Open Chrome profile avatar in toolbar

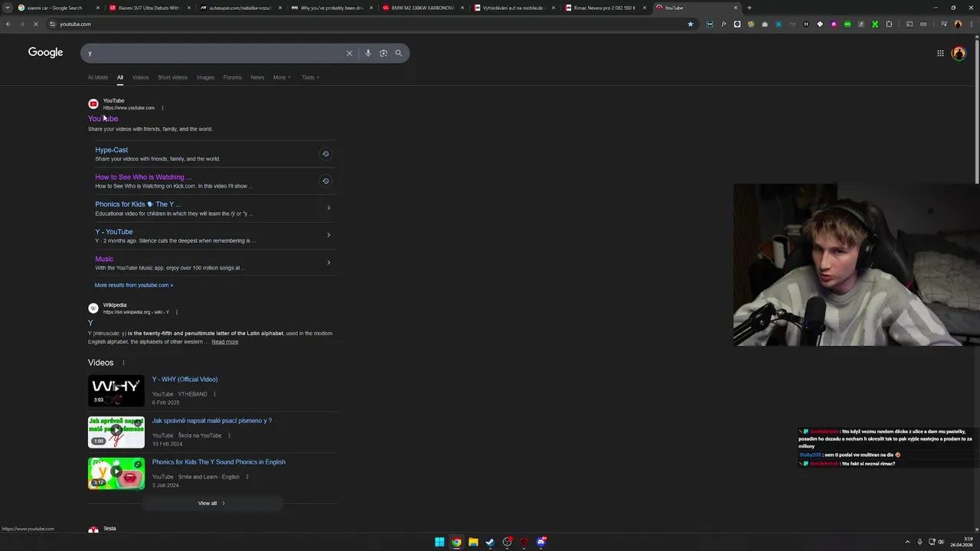[x=958, y=24]
